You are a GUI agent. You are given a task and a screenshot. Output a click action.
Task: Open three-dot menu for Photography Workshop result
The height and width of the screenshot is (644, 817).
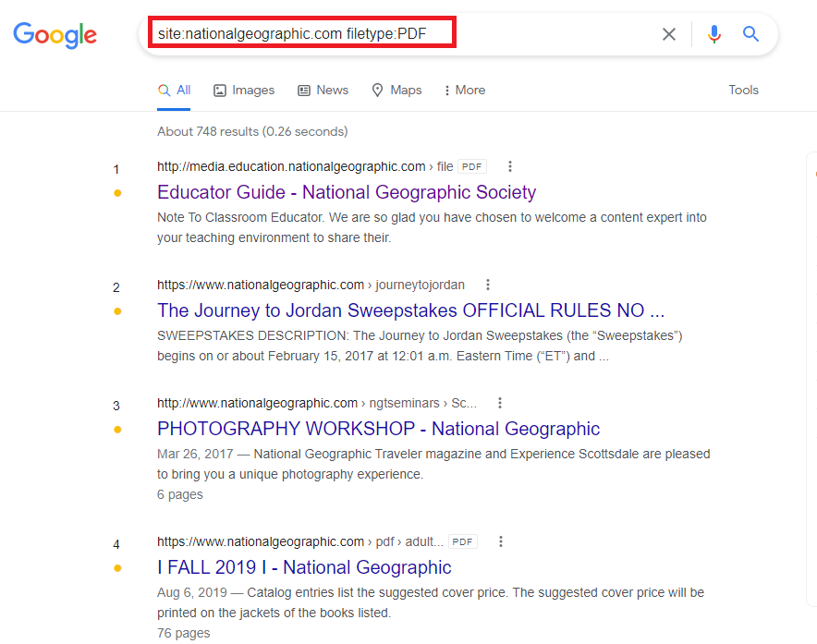pos(500,403)
